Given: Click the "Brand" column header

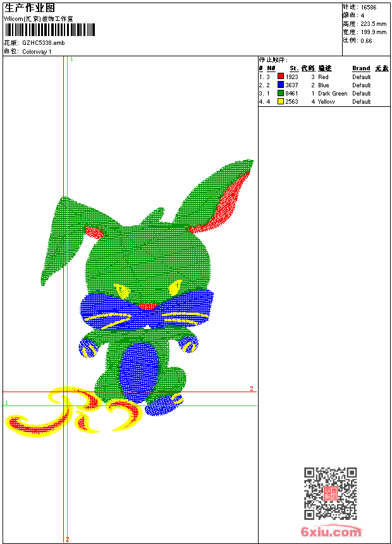Looking at the screenshot, I should 361,68.
